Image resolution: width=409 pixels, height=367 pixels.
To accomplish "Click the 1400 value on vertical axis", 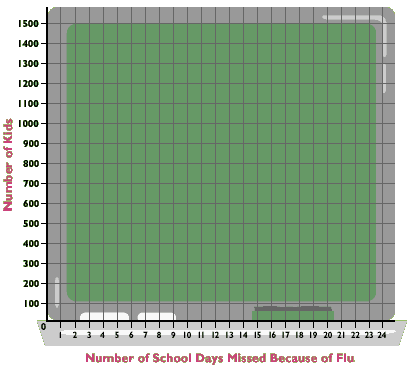I will [29, 44].
